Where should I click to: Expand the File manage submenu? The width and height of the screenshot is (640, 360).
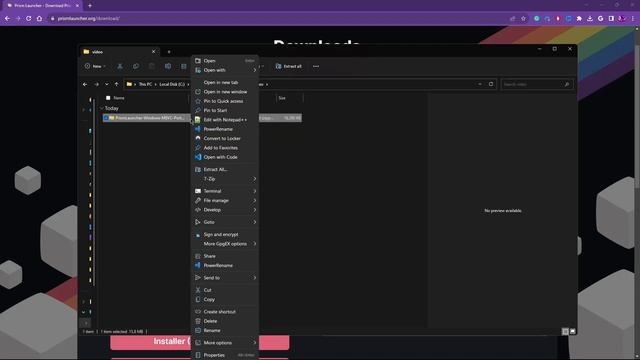[x=255, y=200]
